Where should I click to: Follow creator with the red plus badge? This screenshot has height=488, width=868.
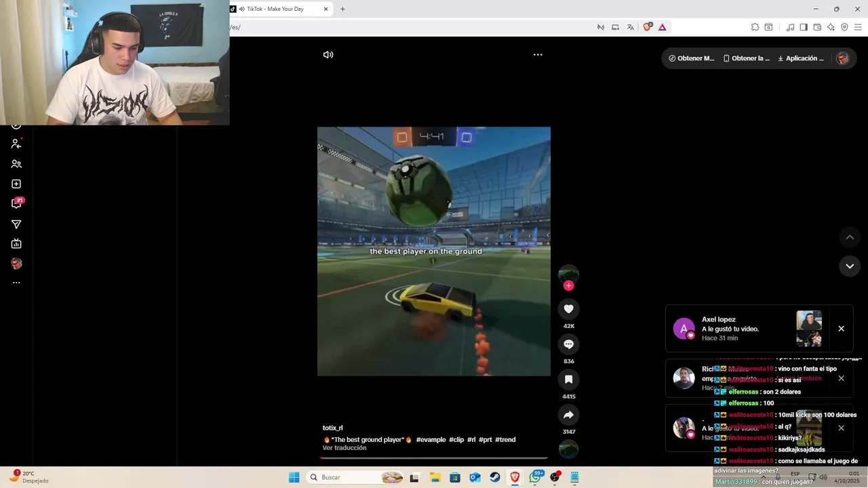pyautogui.click(x=568, y=286)
